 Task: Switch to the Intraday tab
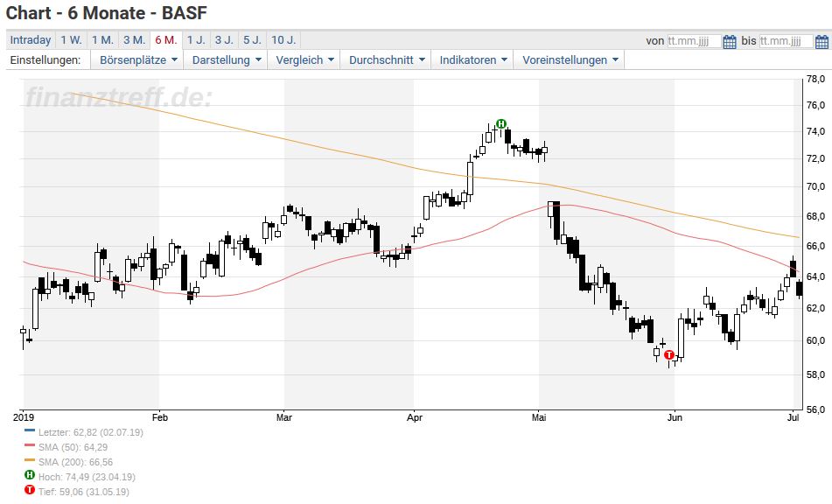click(x=31, y=39)
